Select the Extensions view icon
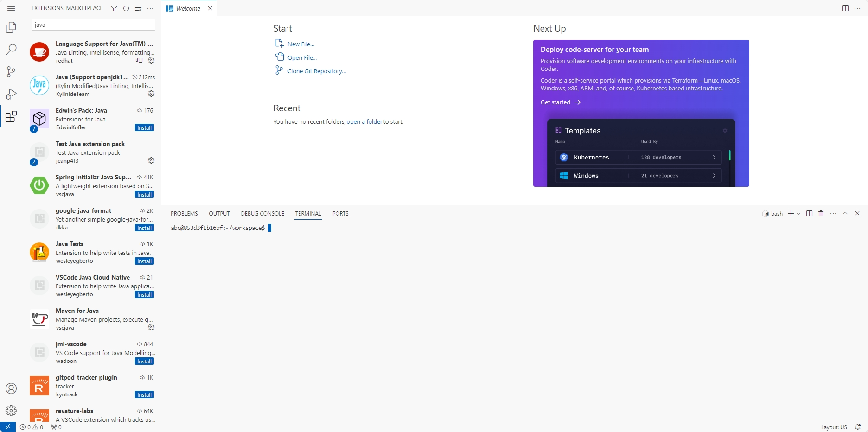The height and width of the screenshot is (432, 868). click(x=11, y=116)
